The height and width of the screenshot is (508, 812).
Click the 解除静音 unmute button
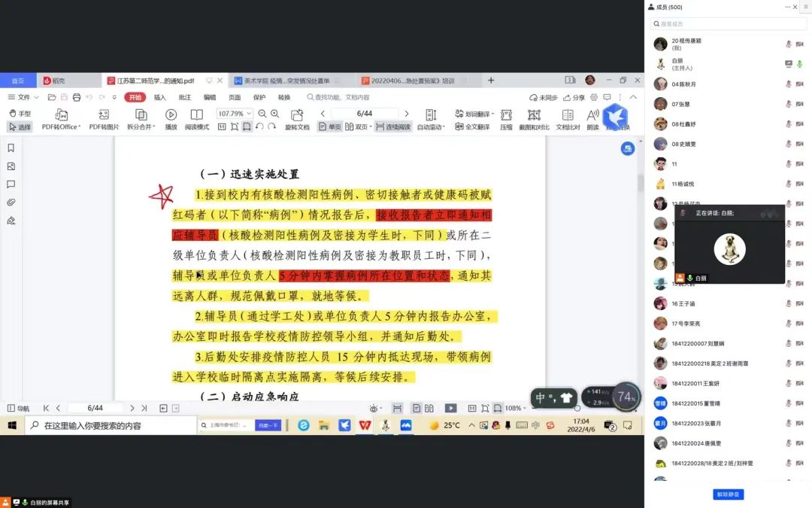(728, 494)
